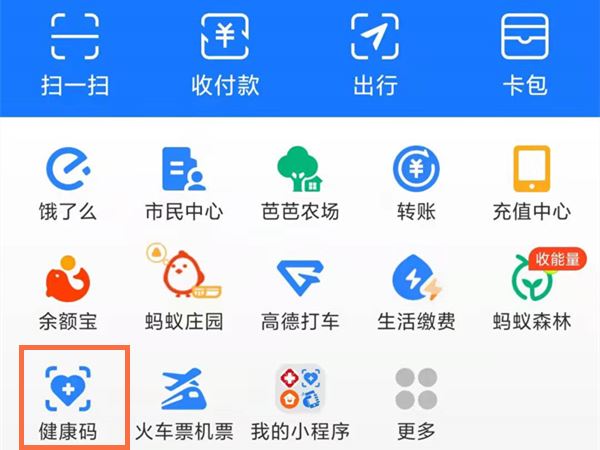Screen dimensions: 600x450
Task: Open the 余额宝 fund icon
Action: coord(68,279)
